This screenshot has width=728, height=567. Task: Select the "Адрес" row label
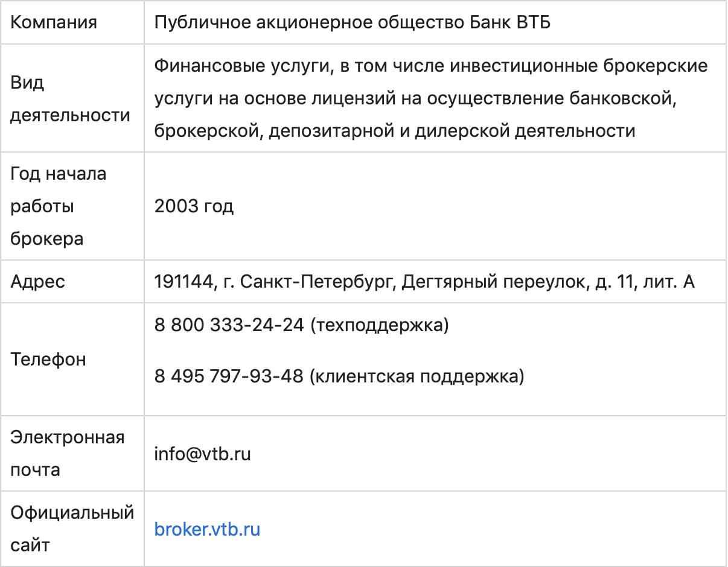pyautogui.click(x=37, y=281)
